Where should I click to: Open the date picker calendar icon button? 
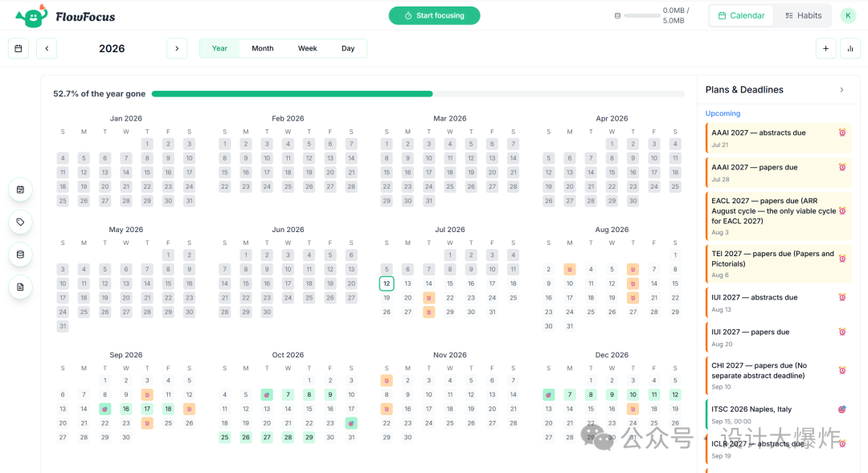click(x=18, y=49)
